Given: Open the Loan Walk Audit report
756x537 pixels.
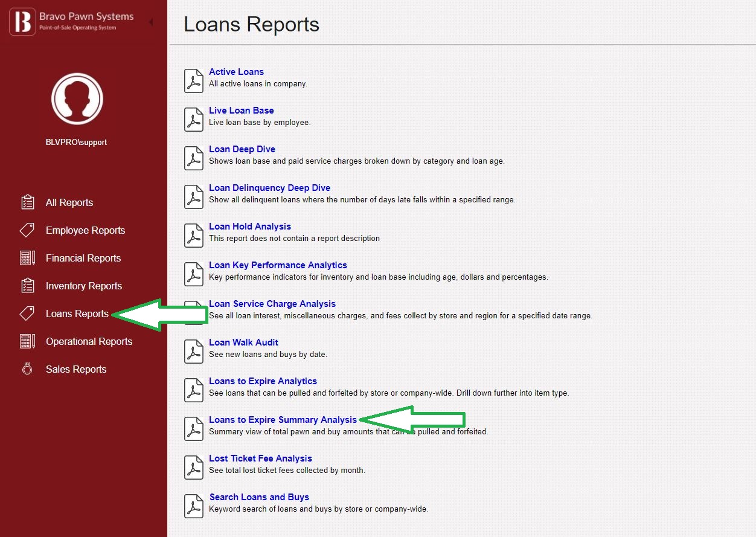Looking at the screenshot, I should coord(243,342).
